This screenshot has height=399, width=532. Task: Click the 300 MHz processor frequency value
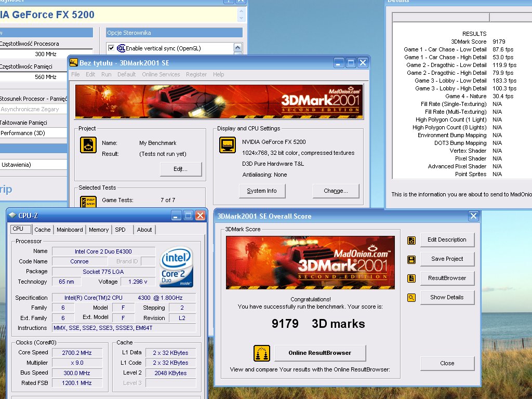tap(46, 54)
